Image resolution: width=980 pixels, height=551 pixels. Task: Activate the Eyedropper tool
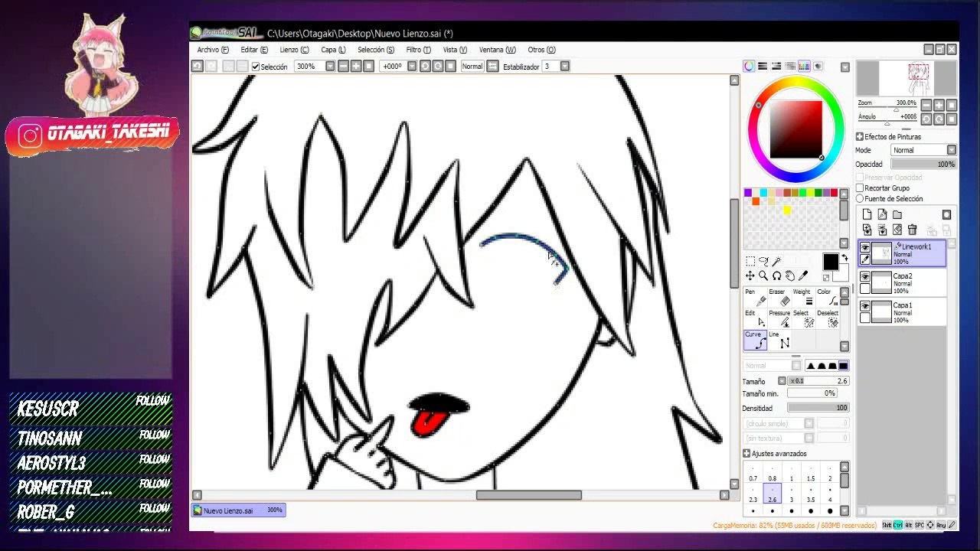click(x=803, y=275)
